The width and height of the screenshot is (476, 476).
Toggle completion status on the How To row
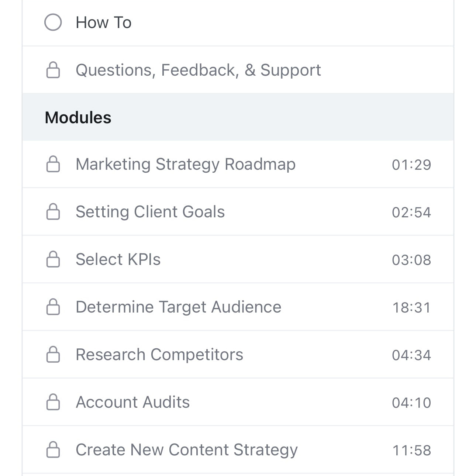(x=54, y=22)
